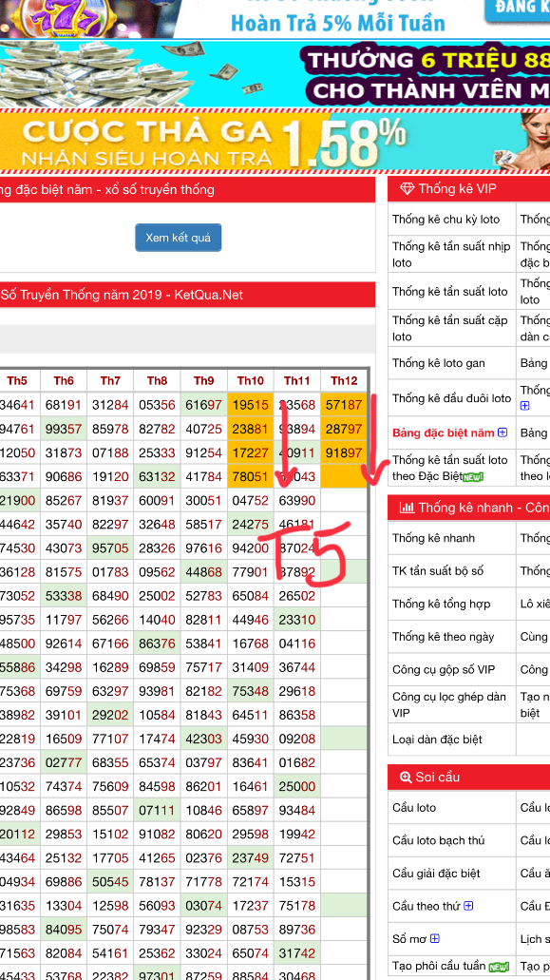Click green cell 99357 in Th6
This screenshot has height=980, width=550.
coord(64,430)
